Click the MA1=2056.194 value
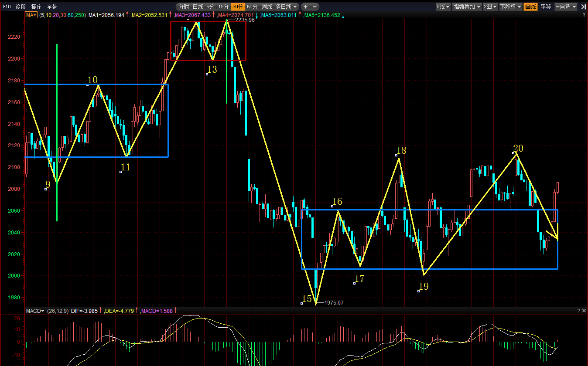This screenshot has width=588, height=366. [x=107, y=15]
